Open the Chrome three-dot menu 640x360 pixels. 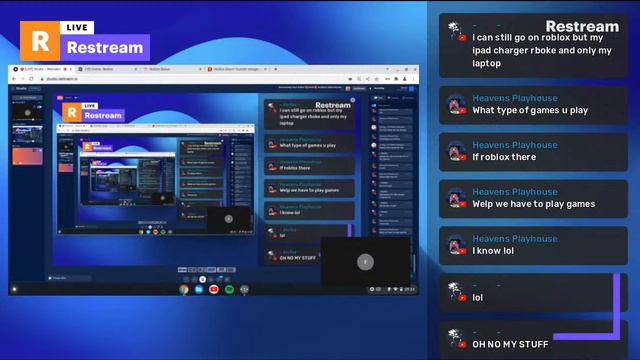click(413, 79)
